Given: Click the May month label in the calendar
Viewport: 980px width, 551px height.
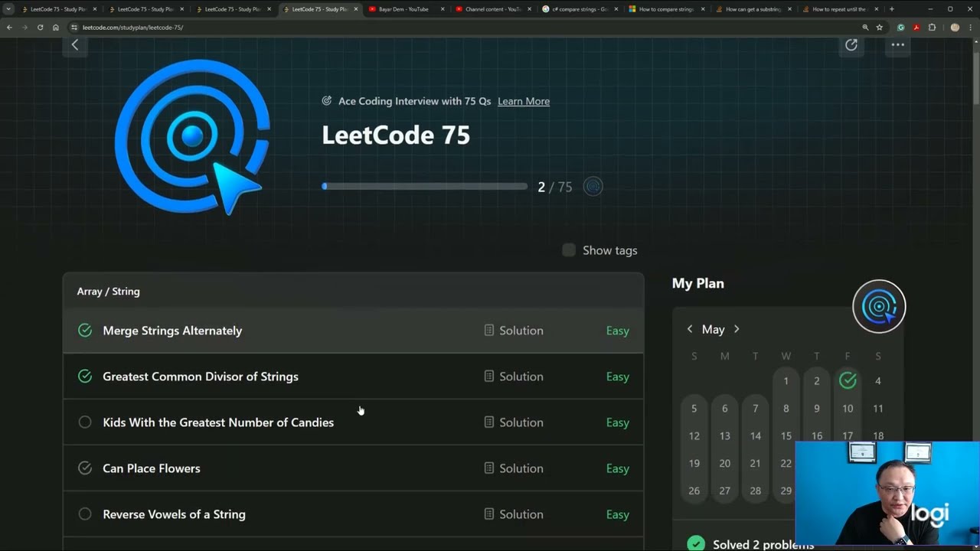Looking at the screenshot, I should (x=713, y=329).
